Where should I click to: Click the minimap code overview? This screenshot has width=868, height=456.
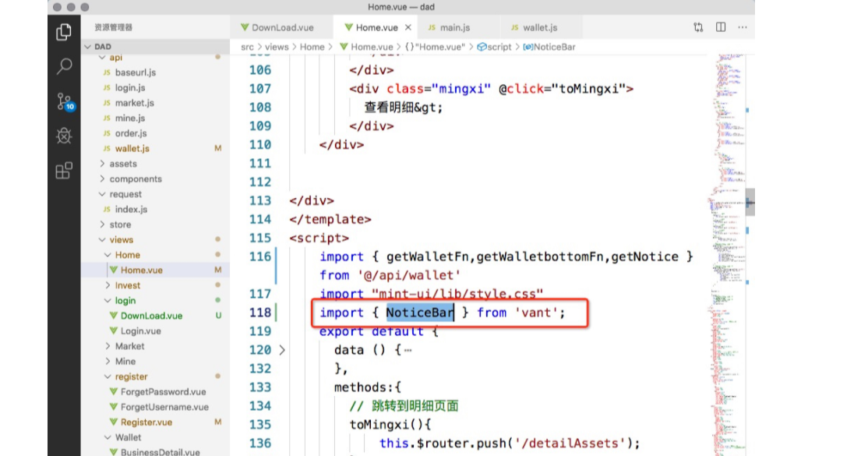[x=726, y=255]
